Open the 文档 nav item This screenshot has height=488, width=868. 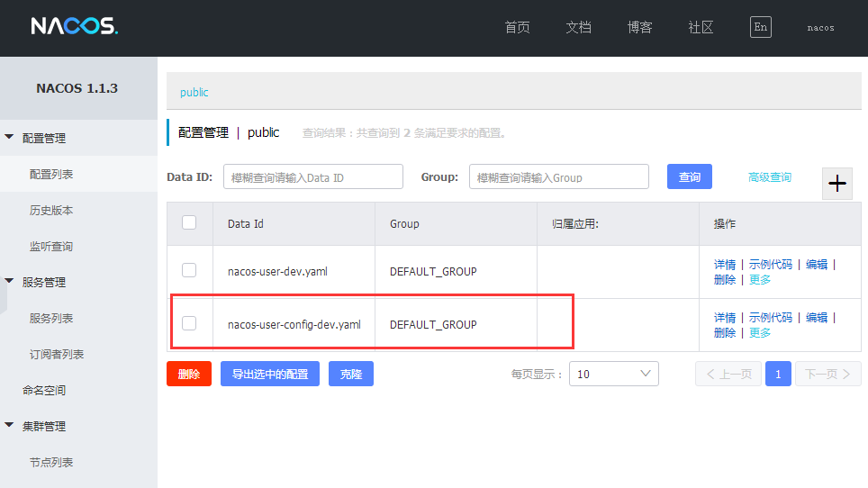pos(578,27)
